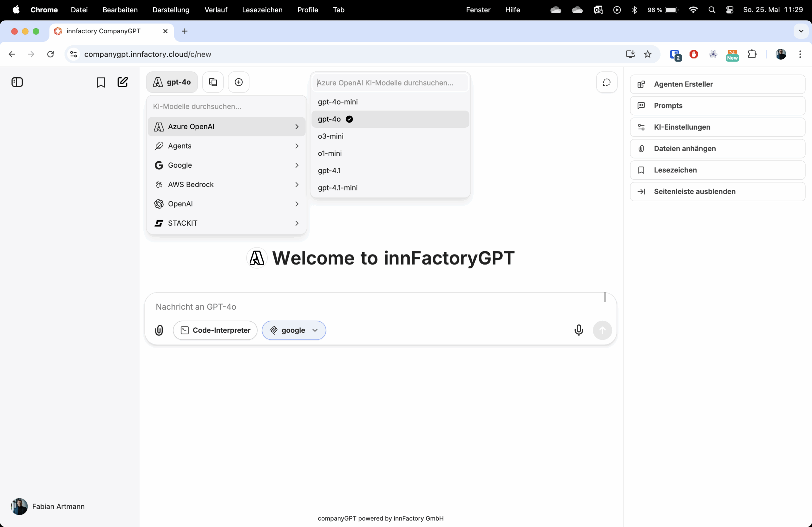Click the send message arrow button
The image size is (812, 527).
602,330
